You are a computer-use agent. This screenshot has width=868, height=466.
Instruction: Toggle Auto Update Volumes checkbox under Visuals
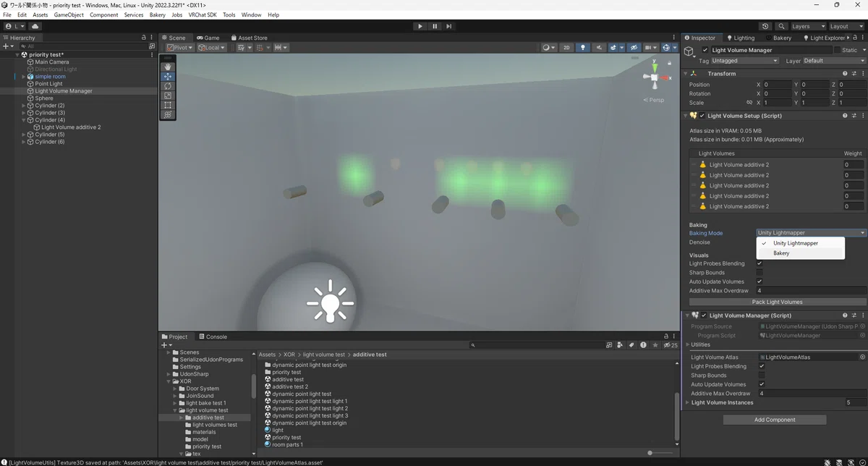759,281
